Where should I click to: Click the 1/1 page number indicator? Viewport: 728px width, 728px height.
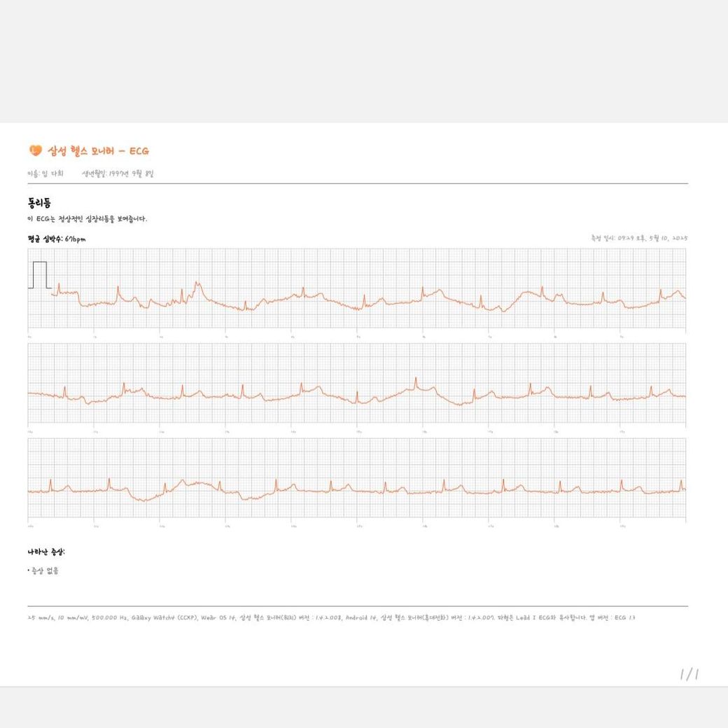point(689,674)
